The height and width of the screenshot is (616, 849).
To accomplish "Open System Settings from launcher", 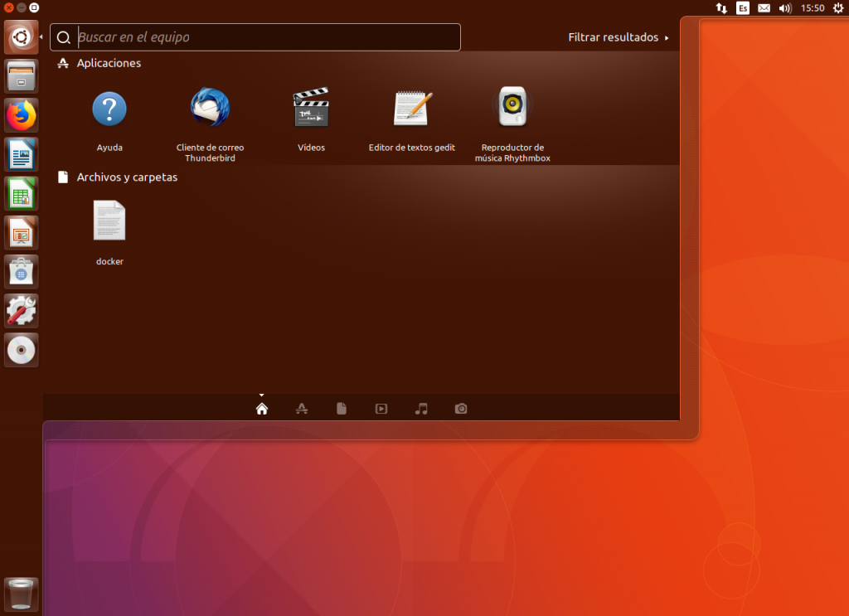I will point(21,311).
